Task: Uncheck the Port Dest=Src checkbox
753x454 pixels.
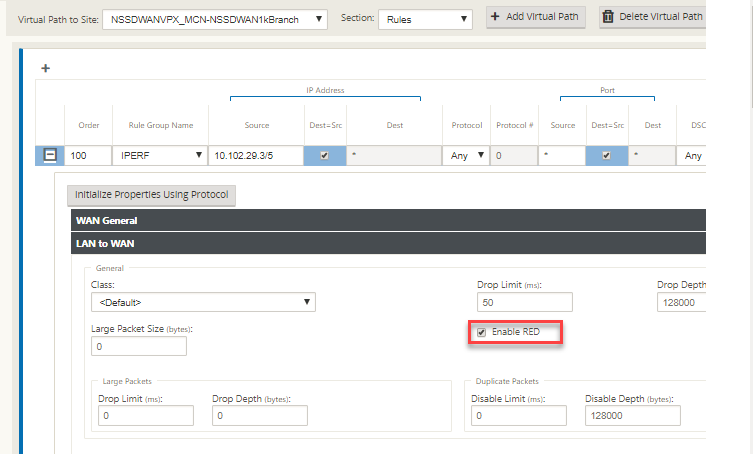Action: (x=607, y=156)
